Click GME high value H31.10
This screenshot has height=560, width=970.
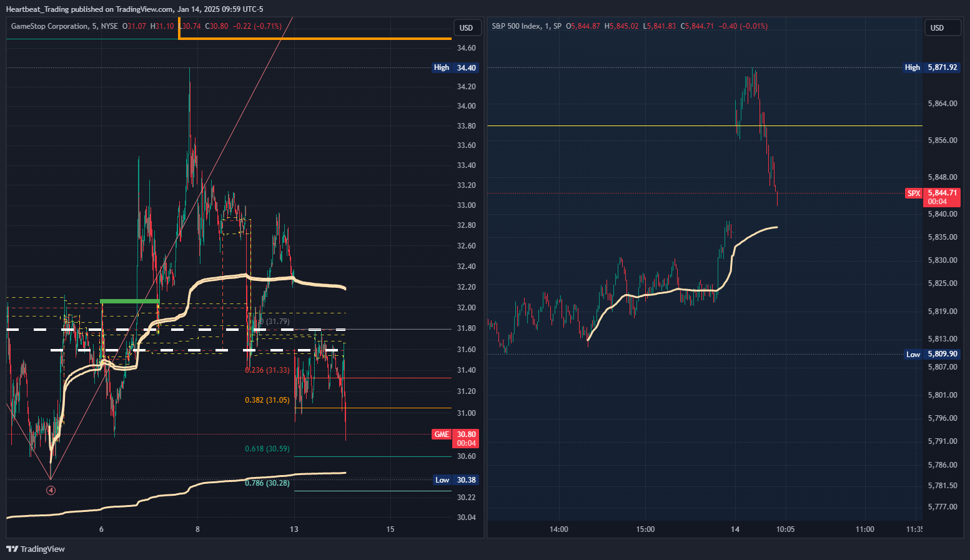click(162, 26)
